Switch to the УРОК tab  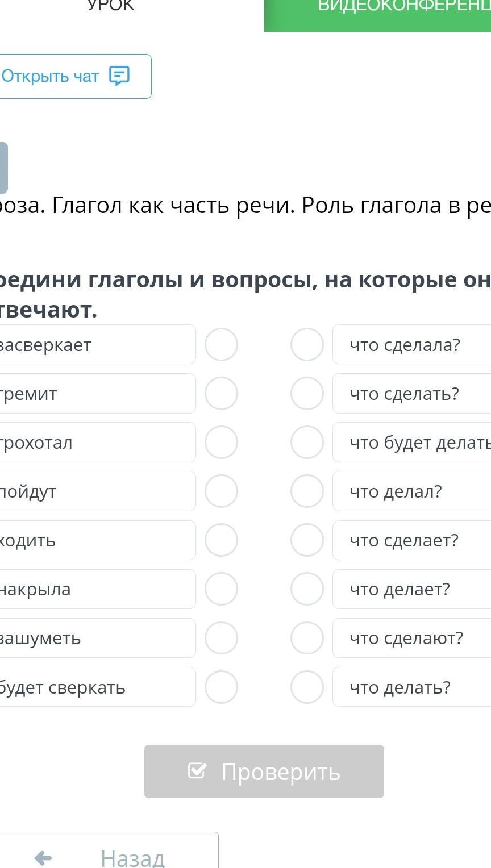[x=111, y=8]
